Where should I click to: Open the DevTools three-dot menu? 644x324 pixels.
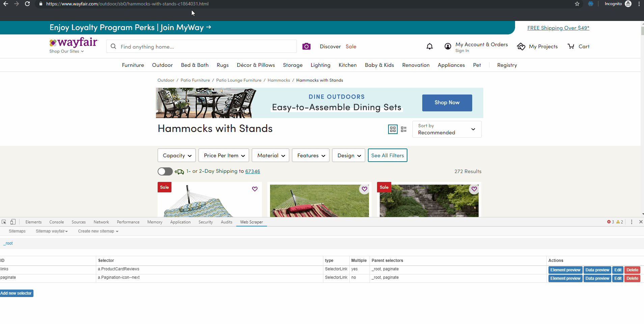(x=631, y=222)
